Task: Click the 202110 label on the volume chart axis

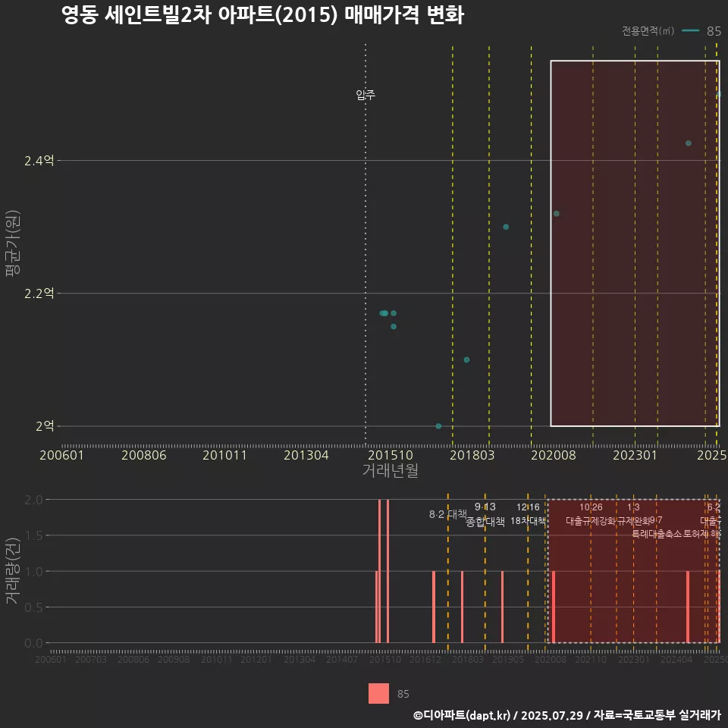Action: tap(591, 659)
